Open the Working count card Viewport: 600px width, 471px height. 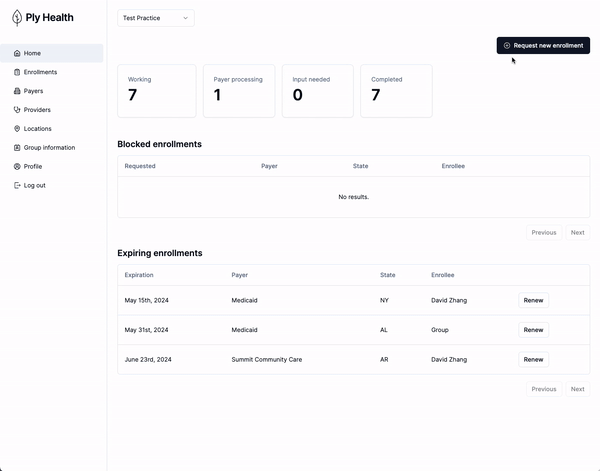(157, 91)
